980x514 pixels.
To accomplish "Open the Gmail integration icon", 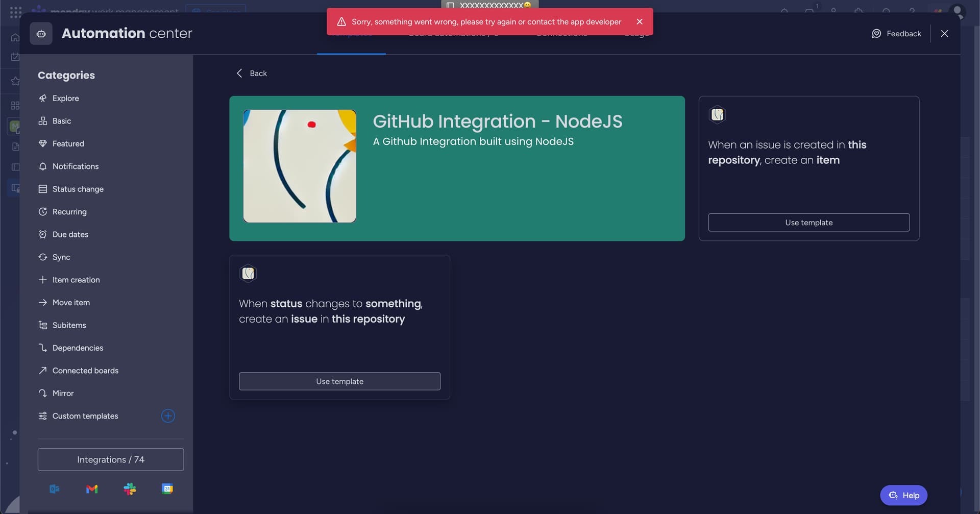I will pyautogui.click(x=92, y=489).
